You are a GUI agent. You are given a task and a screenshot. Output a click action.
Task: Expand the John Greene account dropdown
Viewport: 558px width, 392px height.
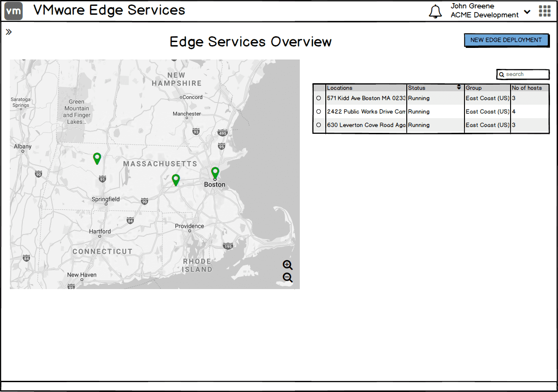527,12
